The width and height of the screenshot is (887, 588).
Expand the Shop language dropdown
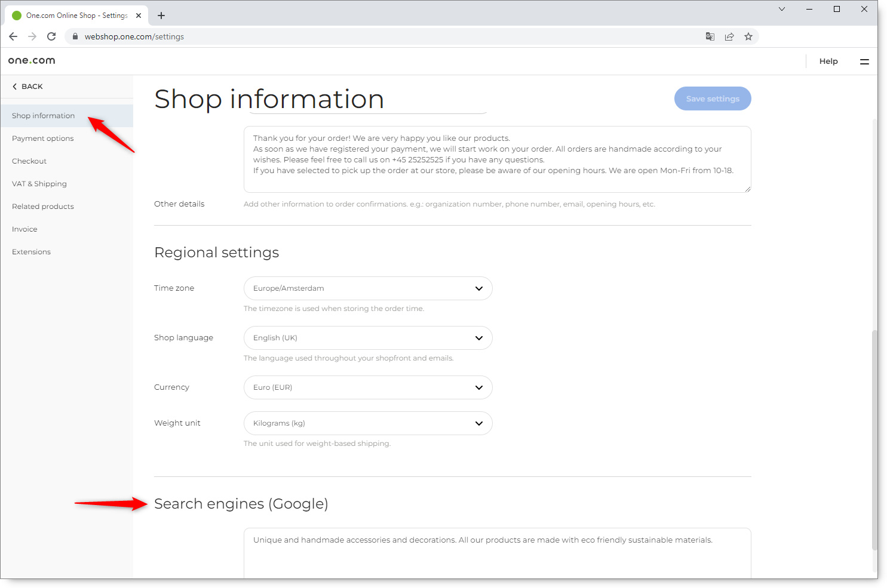[x=368, y=338]
